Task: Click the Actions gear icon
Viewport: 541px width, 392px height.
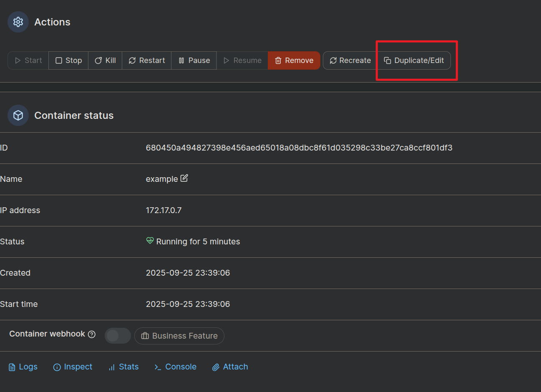Action: pos(18,22)
